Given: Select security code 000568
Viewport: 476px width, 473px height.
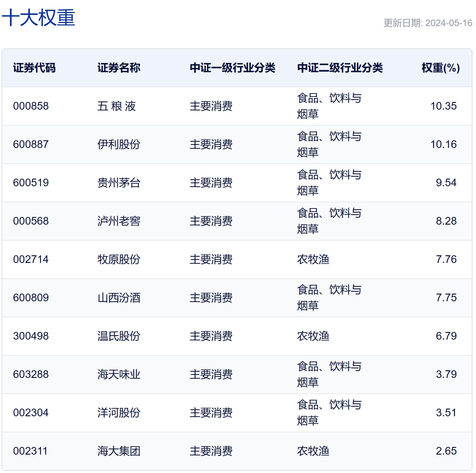Looking at the screenshot, I should (x=31, y=221).
